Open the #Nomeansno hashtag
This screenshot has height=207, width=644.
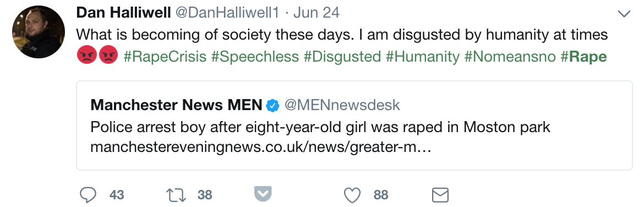[510, 56]
